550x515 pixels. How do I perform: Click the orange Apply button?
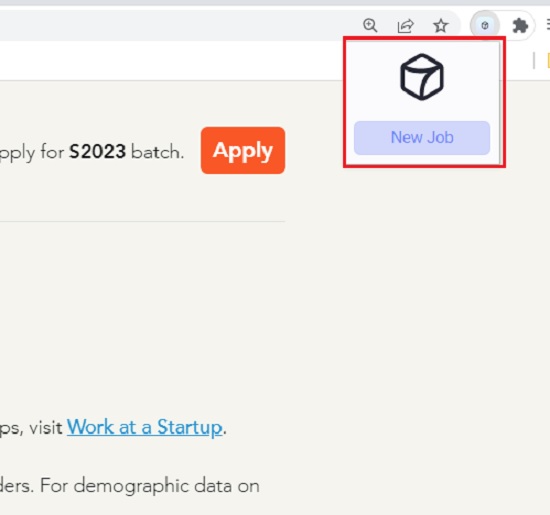243,151
